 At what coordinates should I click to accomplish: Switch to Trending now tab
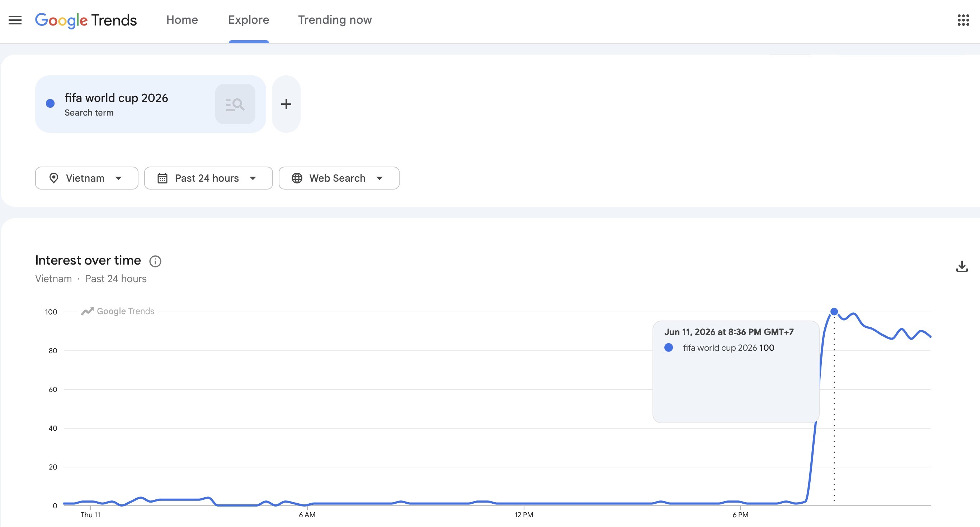[x=335, y=20]
